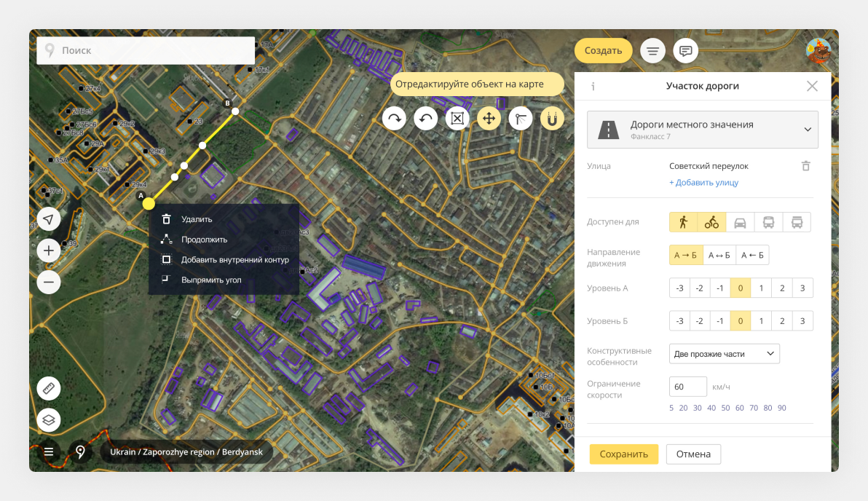Set direction to А ← Б
Viewport: 868px width, 501px height.
tap(752, 255)
